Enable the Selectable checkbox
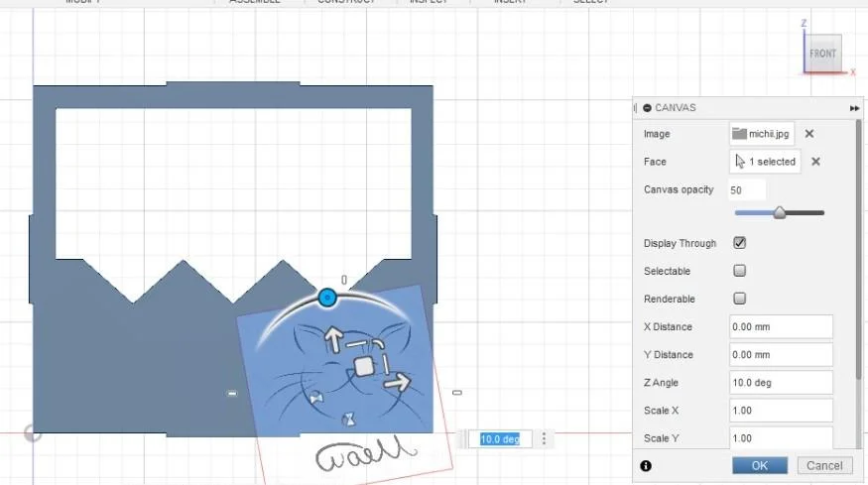Viewport: 868px width, 485px height. pyautogui.click(x=740, y=271)
